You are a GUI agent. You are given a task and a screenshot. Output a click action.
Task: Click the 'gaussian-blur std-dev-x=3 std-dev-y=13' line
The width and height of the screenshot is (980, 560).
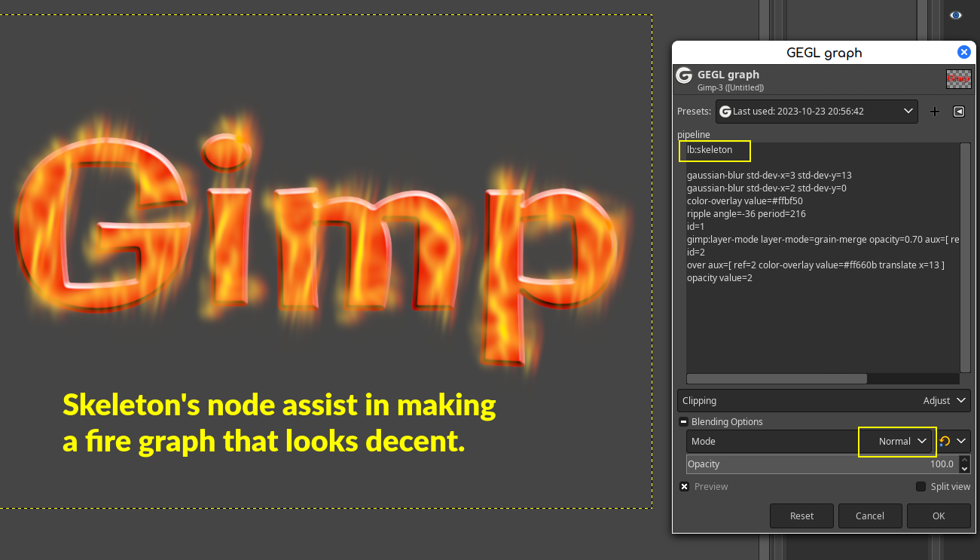click(x=769, y=176)
